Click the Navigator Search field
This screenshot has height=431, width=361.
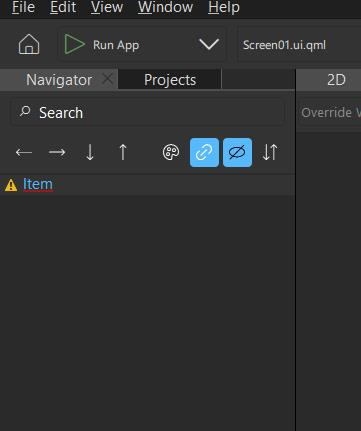(148, 113)
